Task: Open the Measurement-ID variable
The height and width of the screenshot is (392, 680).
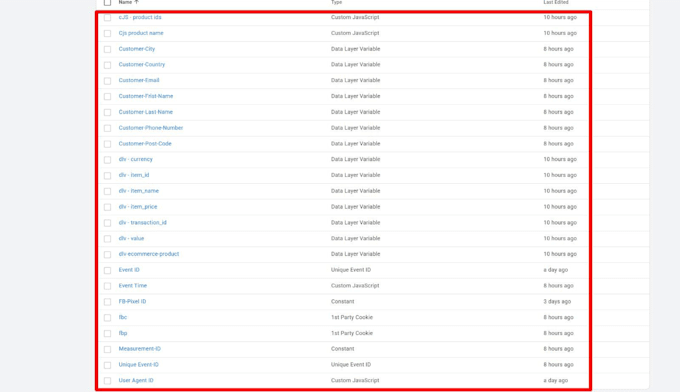Action: [140, 349]
